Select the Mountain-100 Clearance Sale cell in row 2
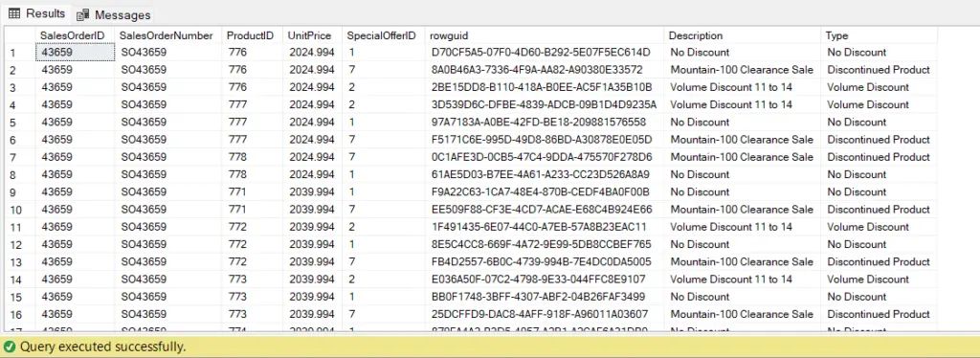 pyautogui.click(x=743, y=70)
